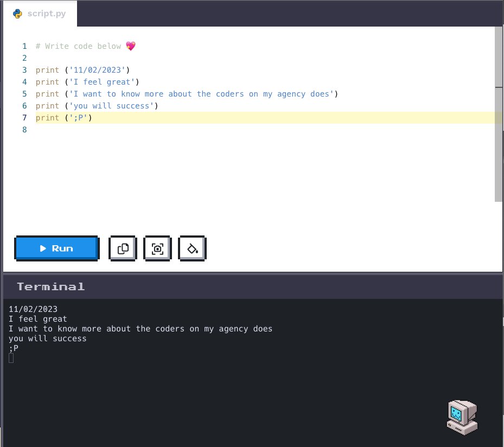Copy code with the copy icon button
Viewport: 504px width, 447px height.
(x=123, y=248)
